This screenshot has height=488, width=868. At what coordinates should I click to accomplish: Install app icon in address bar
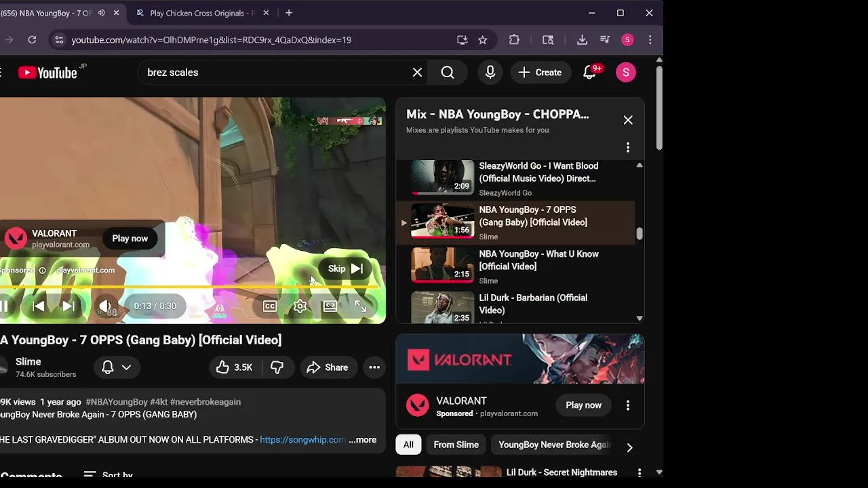coord(462,40)
